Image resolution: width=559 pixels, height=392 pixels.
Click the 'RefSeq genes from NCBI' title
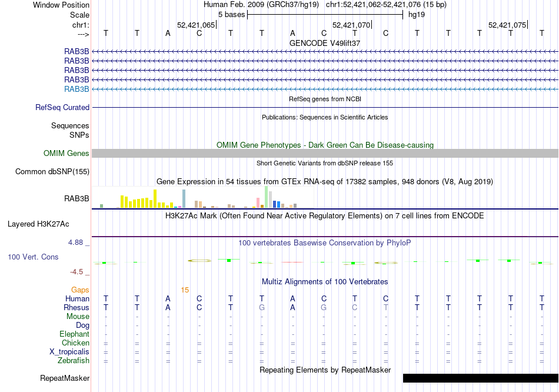(x=325, y=99)
